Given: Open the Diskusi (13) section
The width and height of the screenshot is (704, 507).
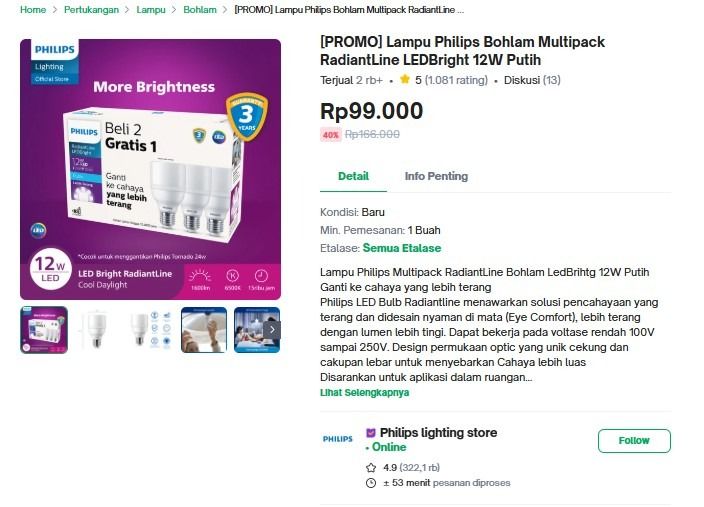Looking at the screenshot, I should pyautogui.click(x=532, y=80).
